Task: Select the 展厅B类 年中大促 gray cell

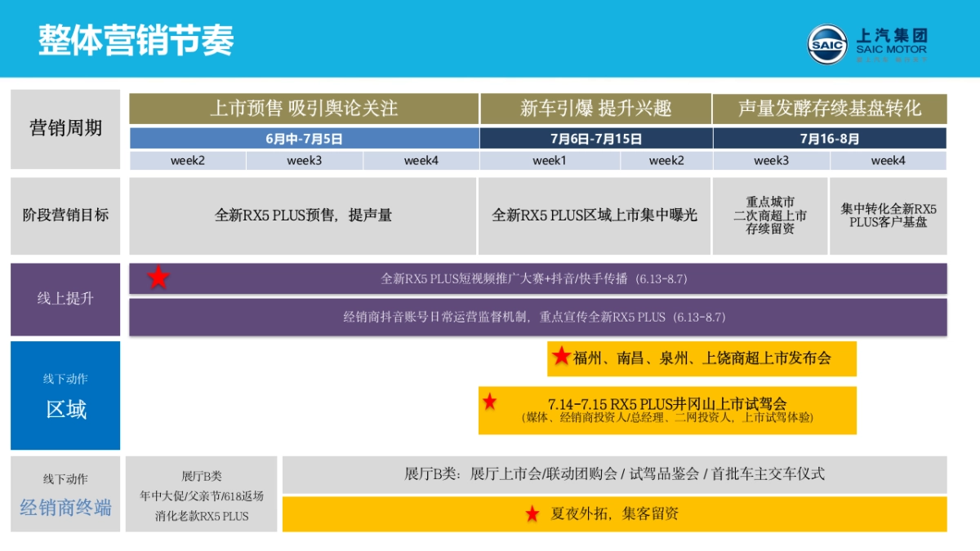Action: point(201,491)
